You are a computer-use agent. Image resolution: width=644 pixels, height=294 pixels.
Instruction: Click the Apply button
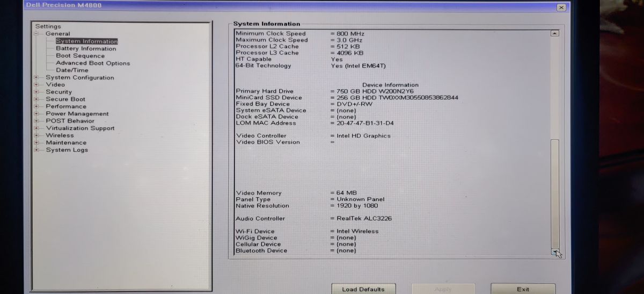pyautogui.click(x=443, y=289)
